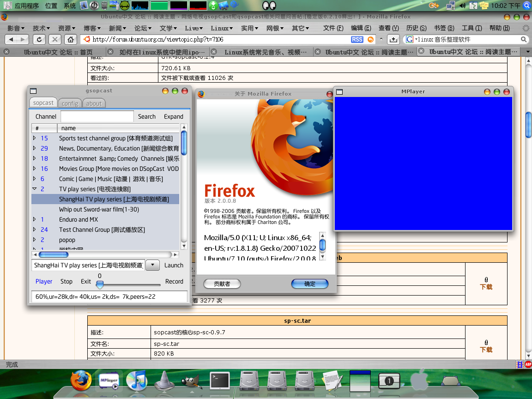Open the Adblock Plus status bar icon
This screenshot has height=399, width=532.
[528, 364]
